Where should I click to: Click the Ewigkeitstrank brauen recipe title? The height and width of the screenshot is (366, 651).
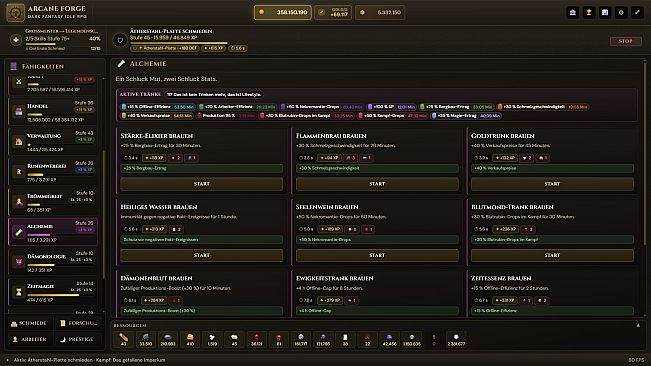coord(335,278)
